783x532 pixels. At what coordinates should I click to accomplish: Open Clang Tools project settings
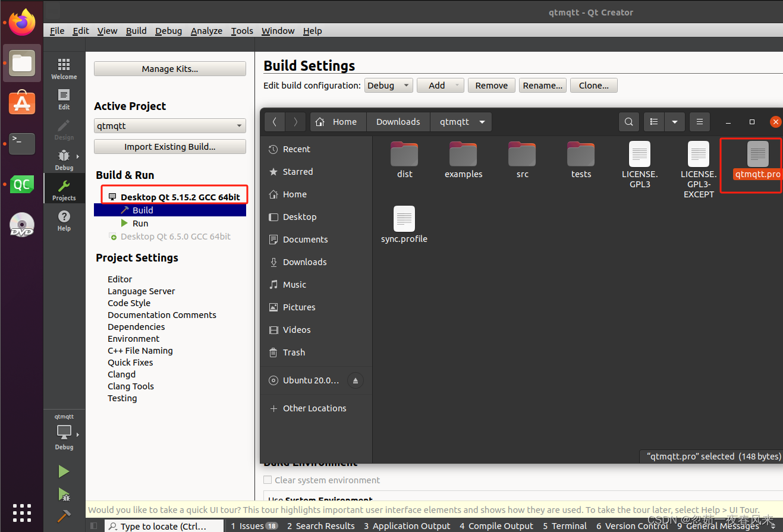131,386
